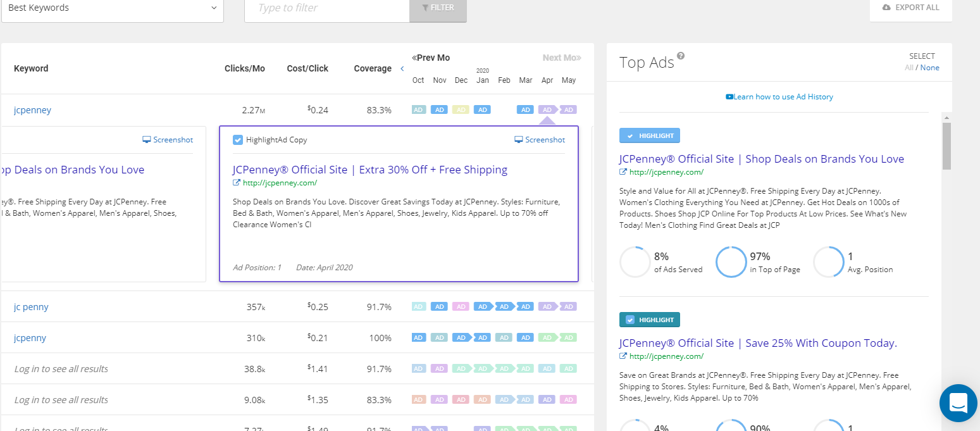Sort by Cost/Click column header
The image size is (980, 431).
pyautogui.click(x=307, y=68)
